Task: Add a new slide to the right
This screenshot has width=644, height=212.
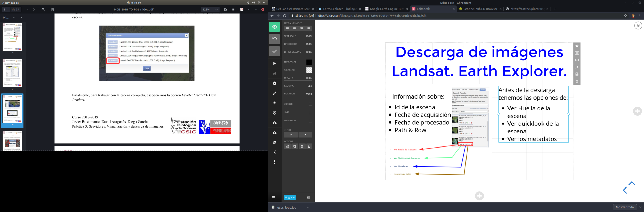Action: (637, 111)
